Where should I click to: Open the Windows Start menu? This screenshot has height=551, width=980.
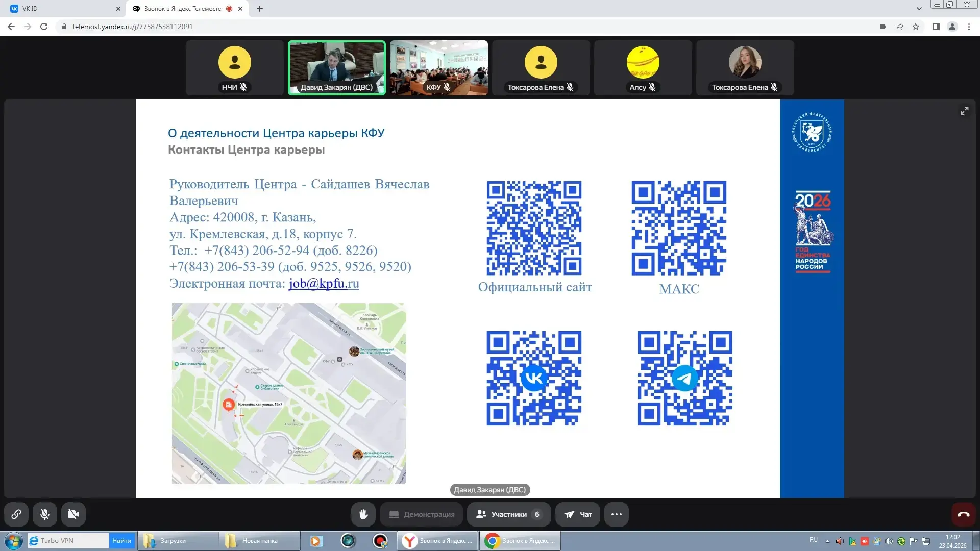13,541
